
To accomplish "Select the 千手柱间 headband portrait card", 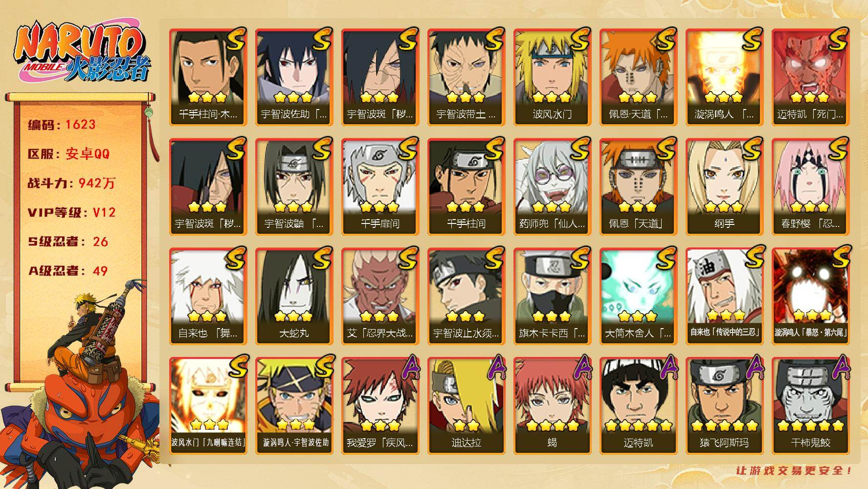I will (x=466, y=186).
